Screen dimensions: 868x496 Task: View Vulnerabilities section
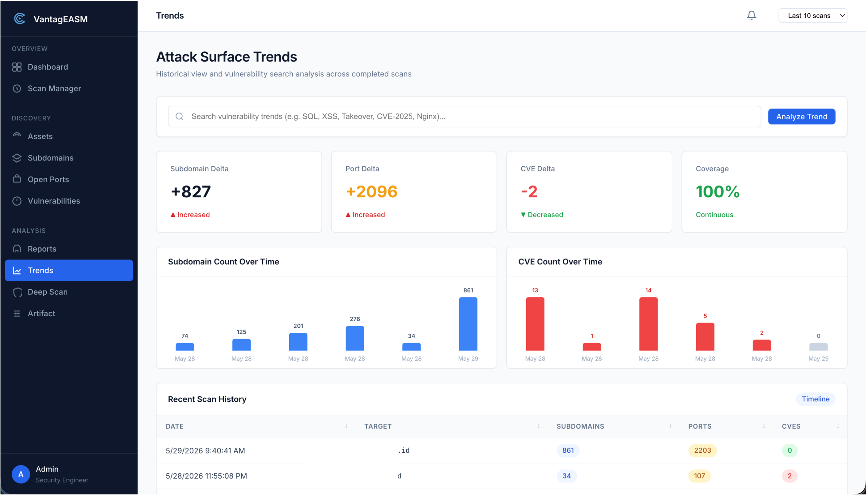(x=69, y=201)
